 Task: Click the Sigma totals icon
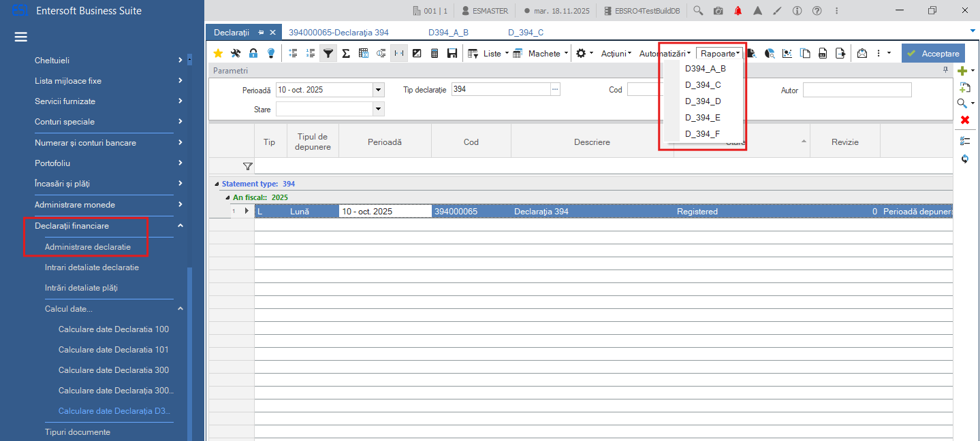[346, 53]
